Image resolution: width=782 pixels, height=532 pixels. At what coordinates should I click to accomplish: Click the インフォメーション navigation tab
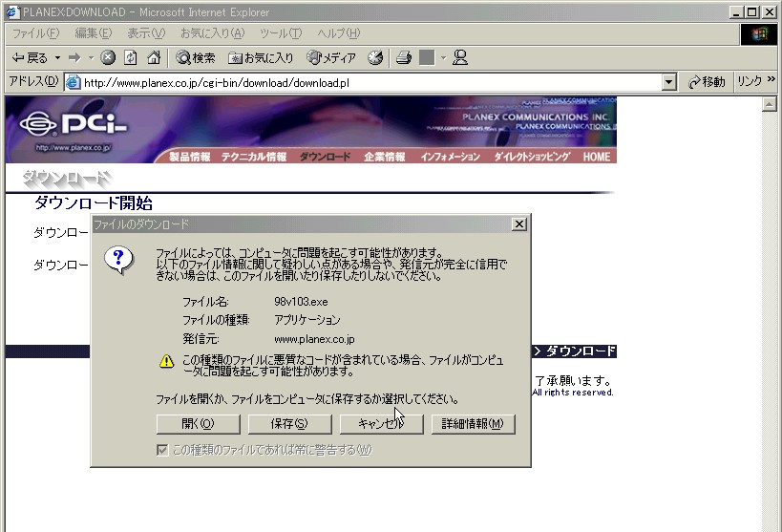click(450, 157)
